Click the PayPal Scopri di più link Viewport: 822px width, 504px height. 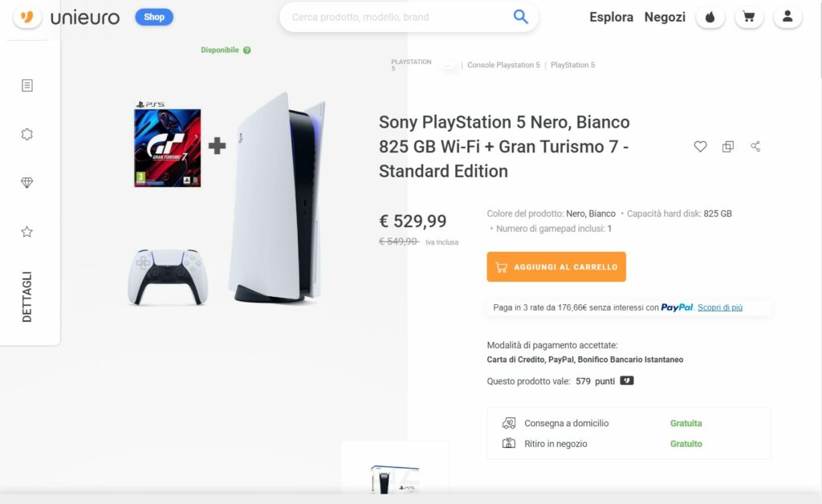(x=720, y=307)
